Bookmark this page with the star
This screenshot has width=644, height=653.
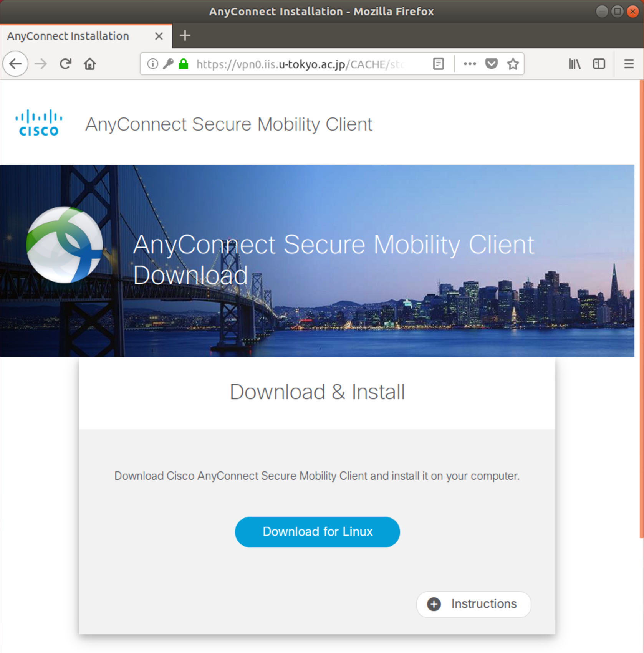513,64
